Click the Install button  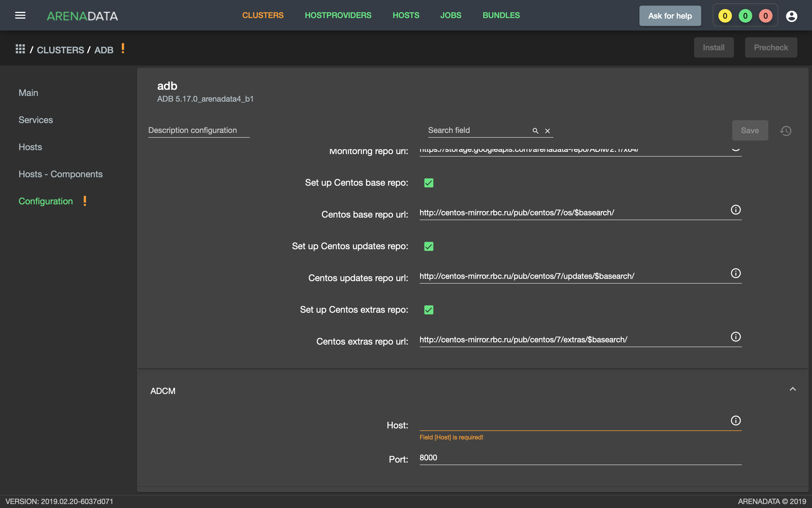click(714, 47)
